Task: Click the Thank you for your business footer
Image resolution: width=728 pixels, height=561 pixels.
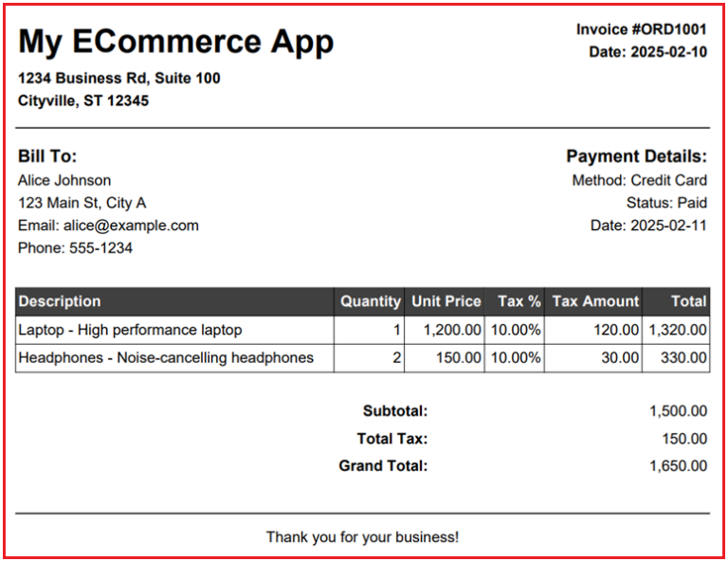Action: coord(362,537)
